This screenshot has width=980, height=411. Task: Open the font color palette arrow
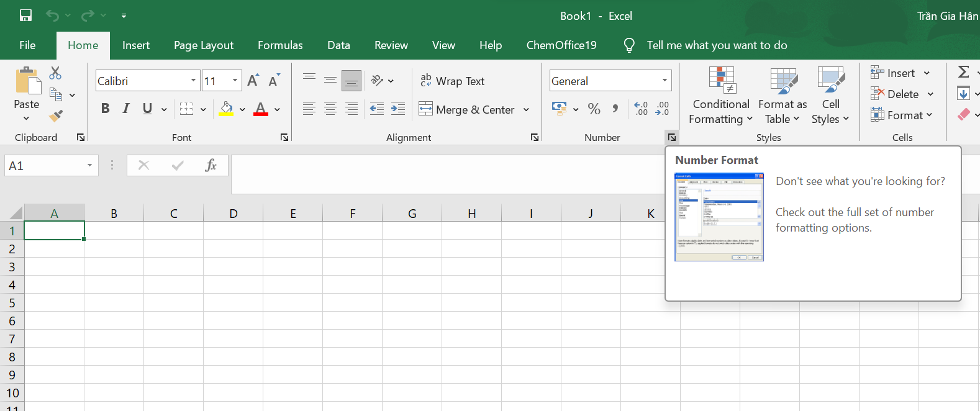[277, 109]
